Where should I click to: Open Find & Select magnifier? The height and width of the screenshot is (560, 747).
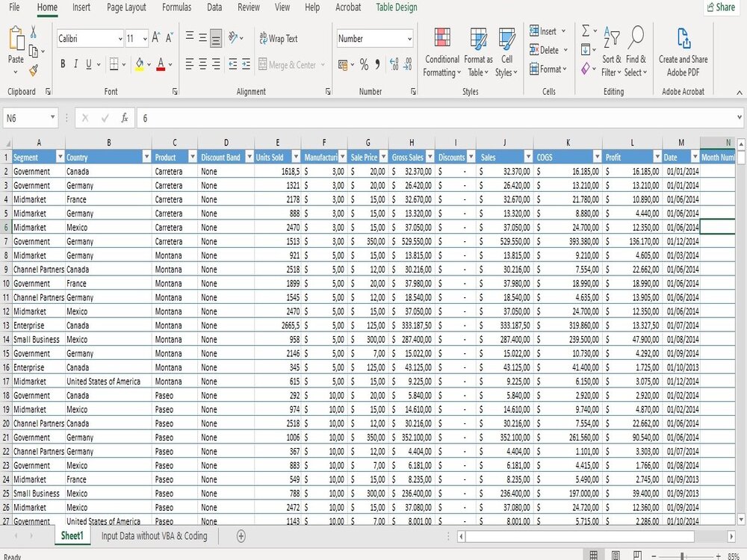[x=636, y=52]
